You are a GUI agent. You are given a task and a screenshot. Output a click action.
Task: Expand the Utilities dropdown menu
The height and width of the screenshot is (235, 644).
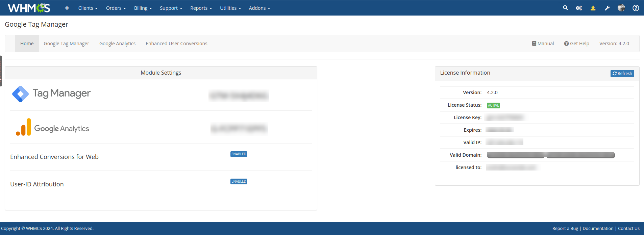coord(230,8)
